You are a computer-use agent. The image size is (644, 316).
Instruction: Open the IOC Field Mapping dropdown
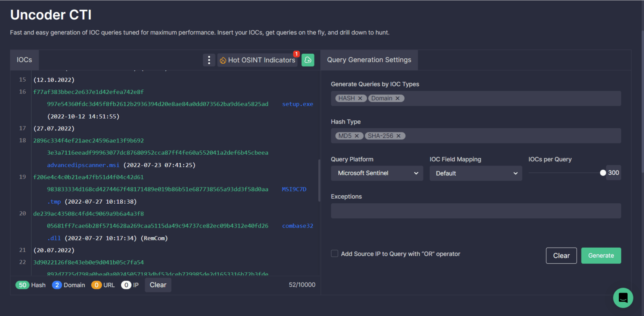pyautogui.click(x=475, y=173)
